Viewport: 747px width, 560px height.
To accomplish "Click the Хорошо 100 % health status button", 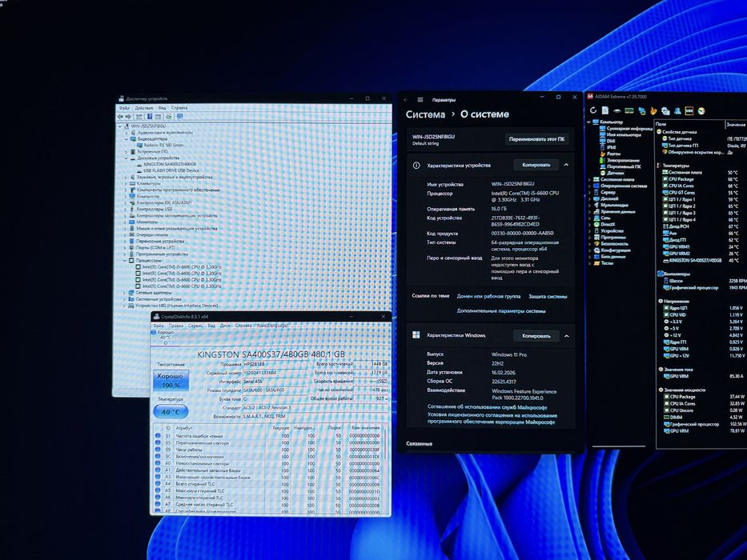I will pos(171,381).
